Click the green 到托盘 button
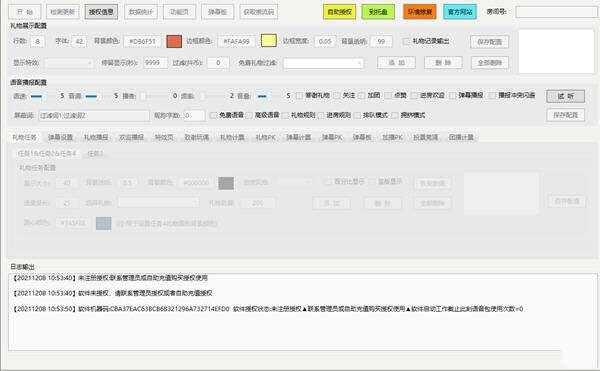The image size is (600, 371). point(378,12)
